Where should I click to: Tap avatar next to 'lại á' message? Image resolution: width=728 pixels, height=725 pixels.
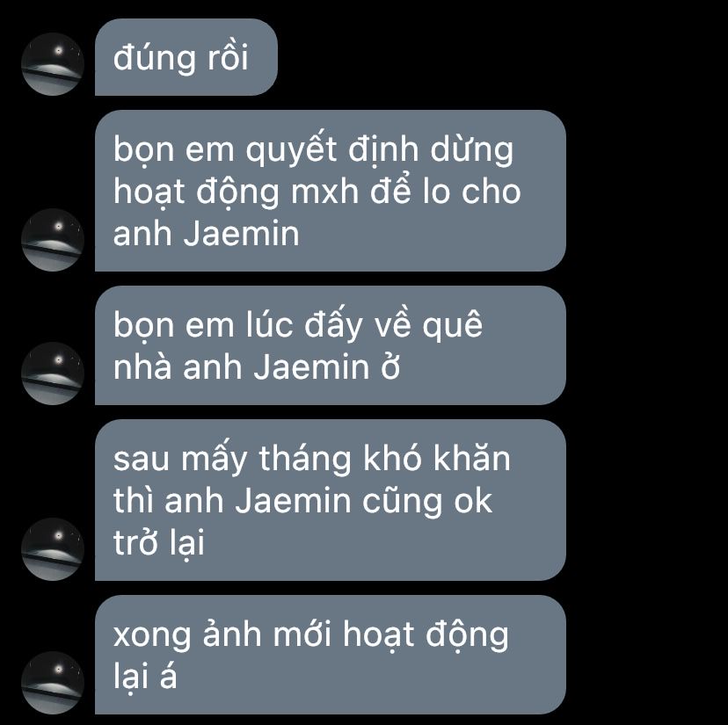53,682
